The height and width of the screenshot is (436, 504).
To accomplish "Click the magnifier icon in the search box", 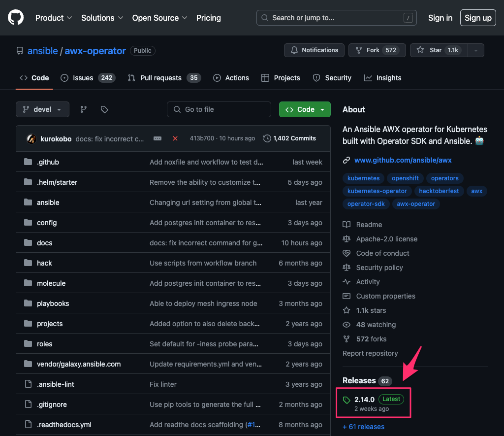I will [264, 18].
